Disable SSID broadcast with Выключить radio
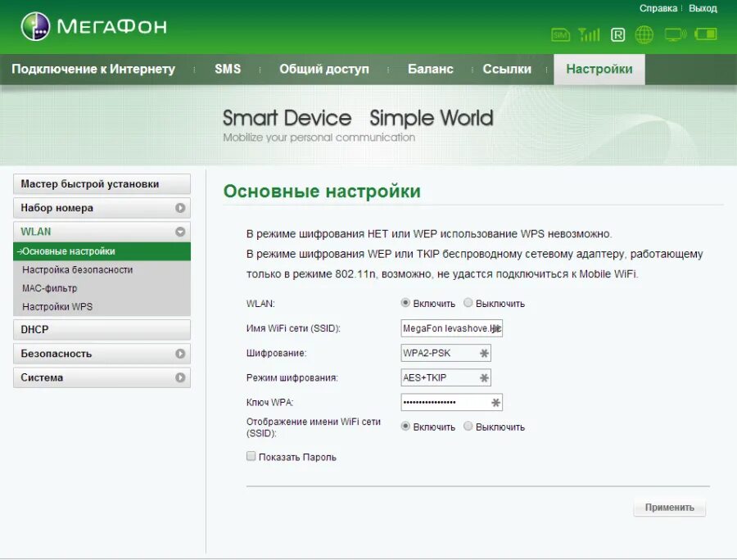737x560 pixels. tap(468, 426)
